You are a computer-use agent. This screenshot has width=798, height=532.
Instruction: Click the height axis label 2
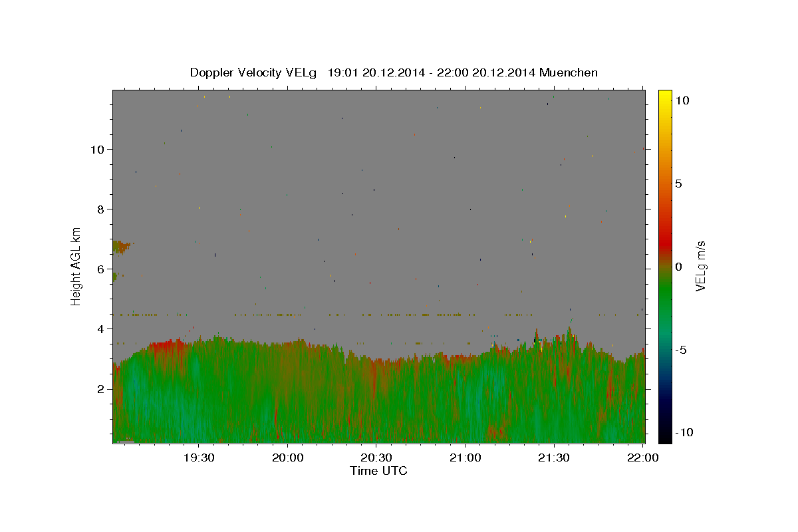coord(102,389)
